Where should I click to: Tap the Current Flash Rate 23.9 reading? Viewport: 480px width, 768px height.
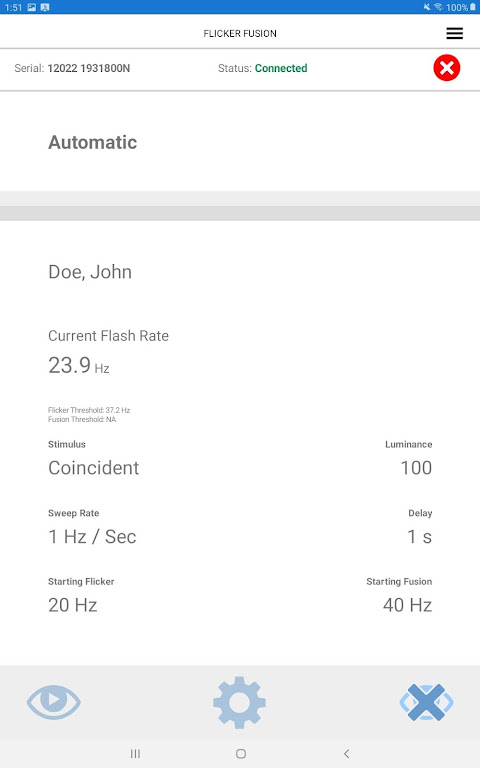pos(79,365)
